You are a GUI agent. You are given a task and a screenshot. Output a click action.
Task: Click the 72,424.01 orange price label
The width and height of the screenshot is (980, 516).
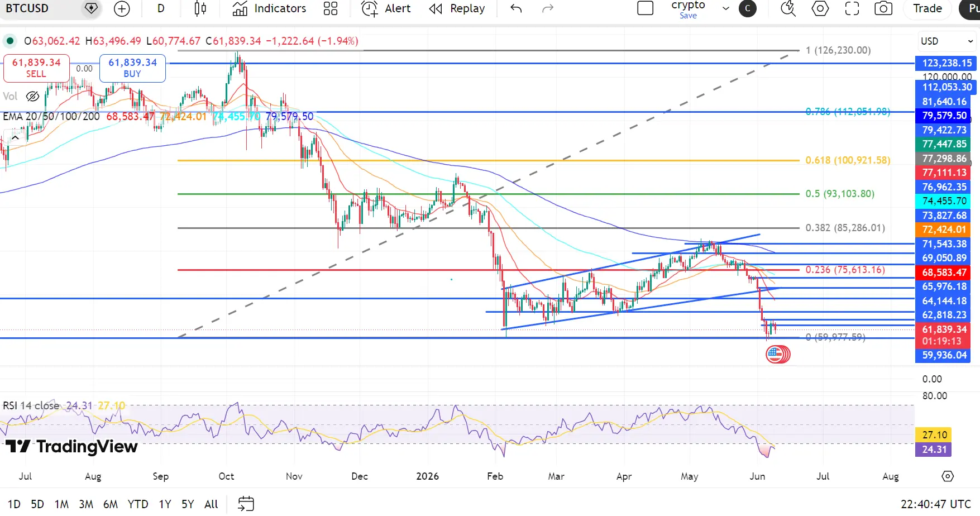944,230
